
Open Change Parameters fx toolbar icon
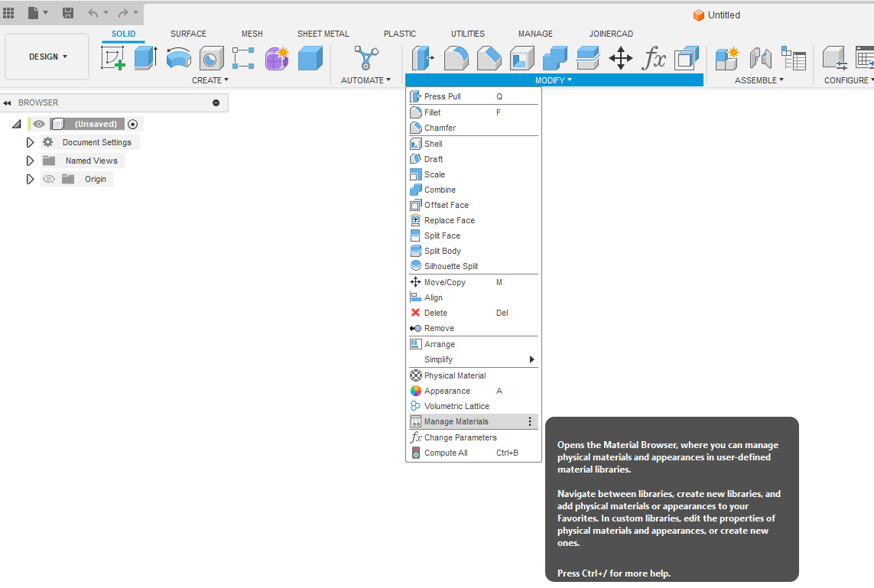(654, 58)
